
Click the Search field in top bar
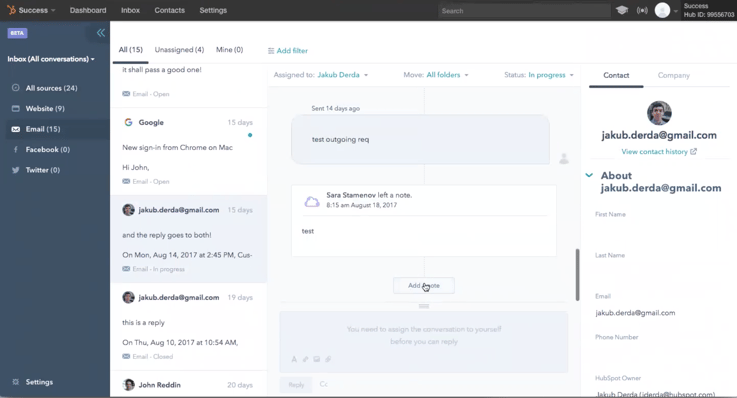(x=524, y=10)
